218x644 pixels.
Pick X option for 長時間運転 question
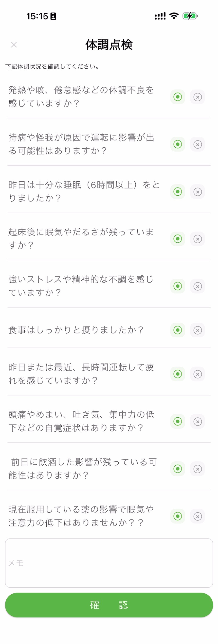[x=198, y=374]
